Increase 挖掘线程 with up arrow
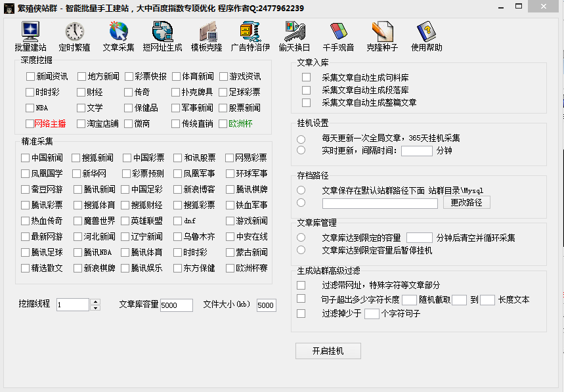Screen dimensions: 564x392 coord(95,302)
